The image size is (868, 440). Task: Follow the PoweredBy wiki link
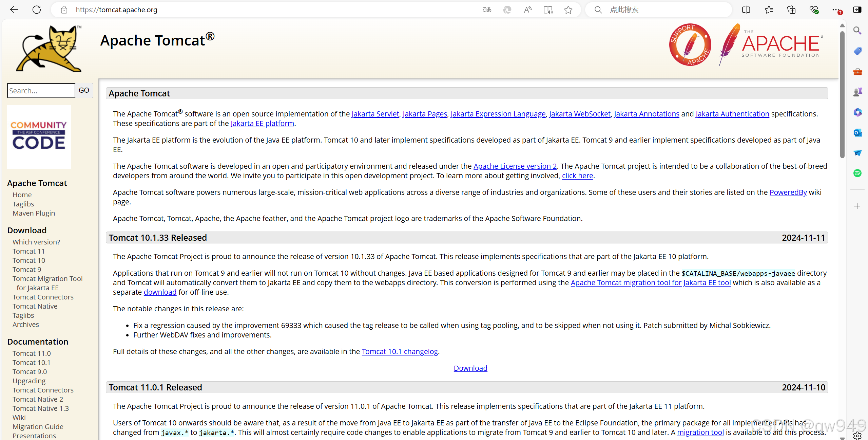pyautogui.click(x=788, y=192)
